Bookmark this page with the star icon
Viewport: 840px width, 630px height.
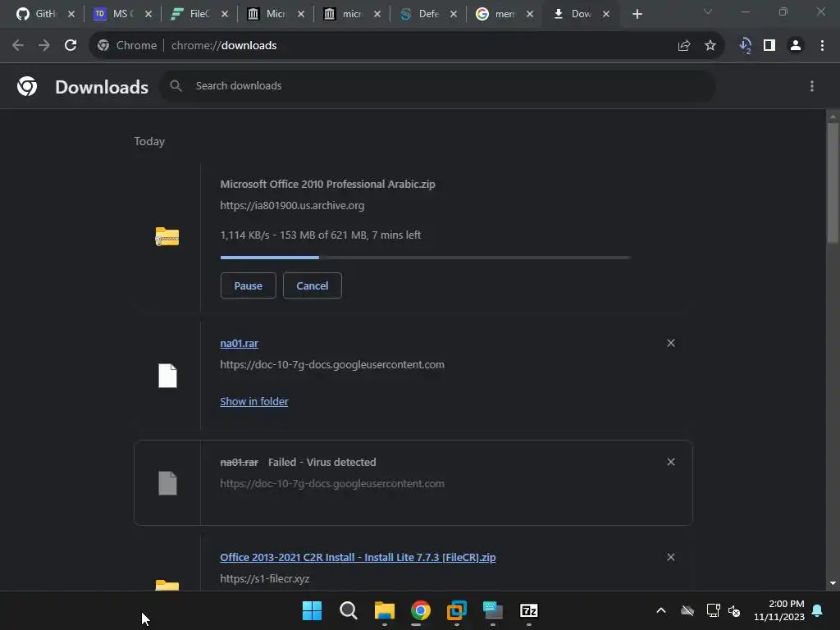coord(710,46)
